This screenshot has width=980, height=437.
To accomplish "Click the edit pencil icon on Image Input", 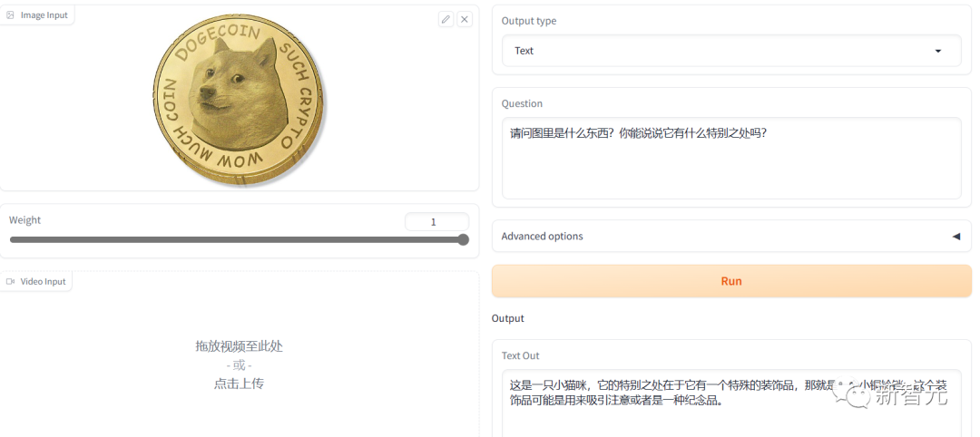I will (446, 19).
